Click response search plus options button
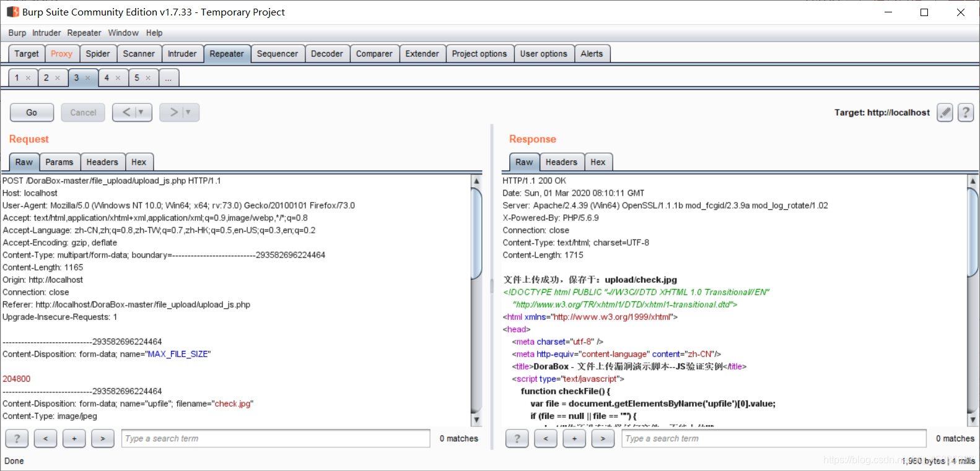The height and width of the screenshot is (471, 980). [x=574, y=438]
